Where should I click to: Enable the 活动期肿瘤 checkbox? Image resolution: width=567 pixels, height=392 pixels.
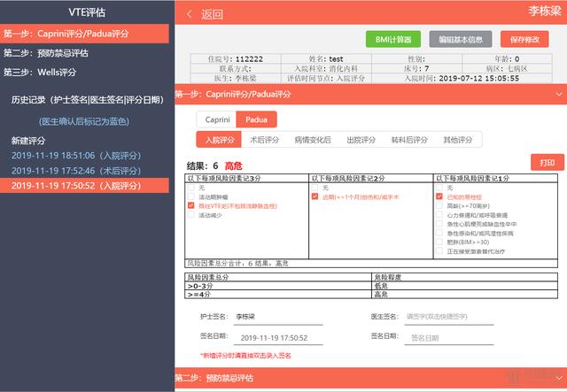click(x=190, y=196)
